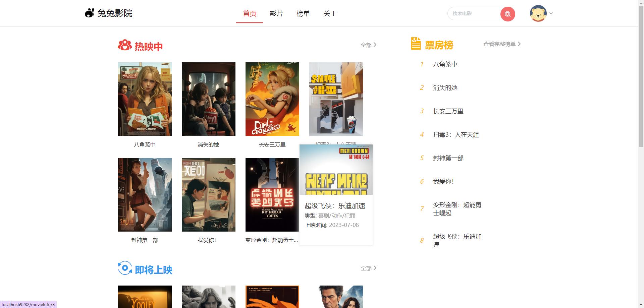
Task: Click the red 热映中 film reel icon
Action: (125, 45)
